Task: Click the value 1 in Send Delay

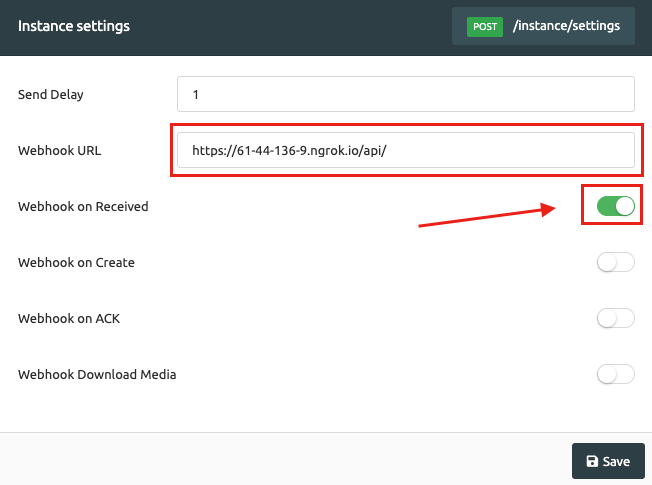Action: tap(195, 95)
